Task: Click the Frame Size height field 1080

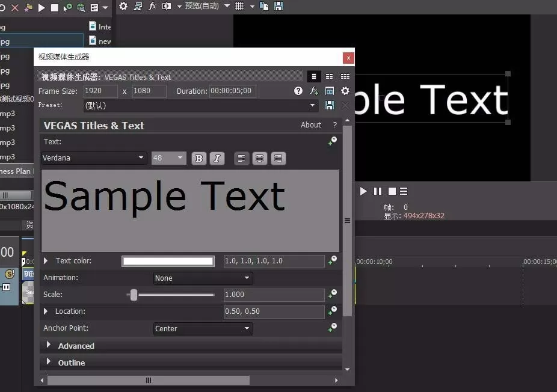Action: [149, 91]
